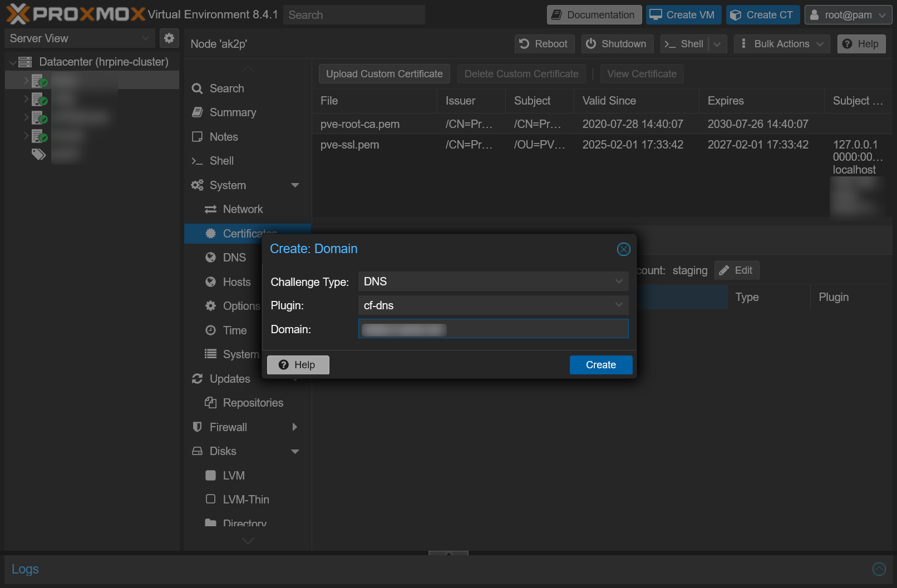This screenshot has height=588, width=897.
Task: Click the Shutdown button
Action: 617,44
